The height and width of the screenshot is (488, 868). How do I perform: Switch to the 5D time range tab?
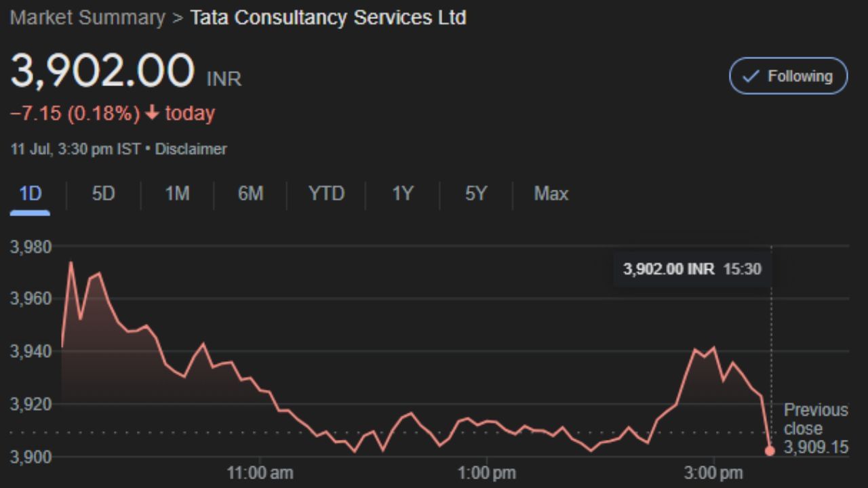point(103,194)
